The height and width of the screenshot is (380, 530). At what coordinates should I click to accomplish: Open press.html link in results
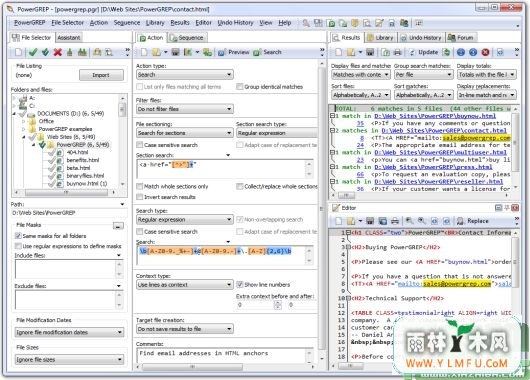[433, 167]
